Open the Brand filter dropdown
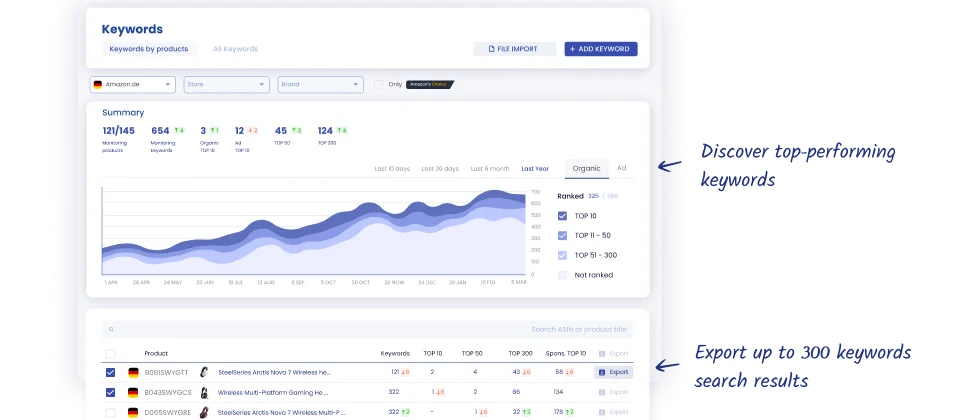This screenshot has height=420, width=977. coord(320,85)
